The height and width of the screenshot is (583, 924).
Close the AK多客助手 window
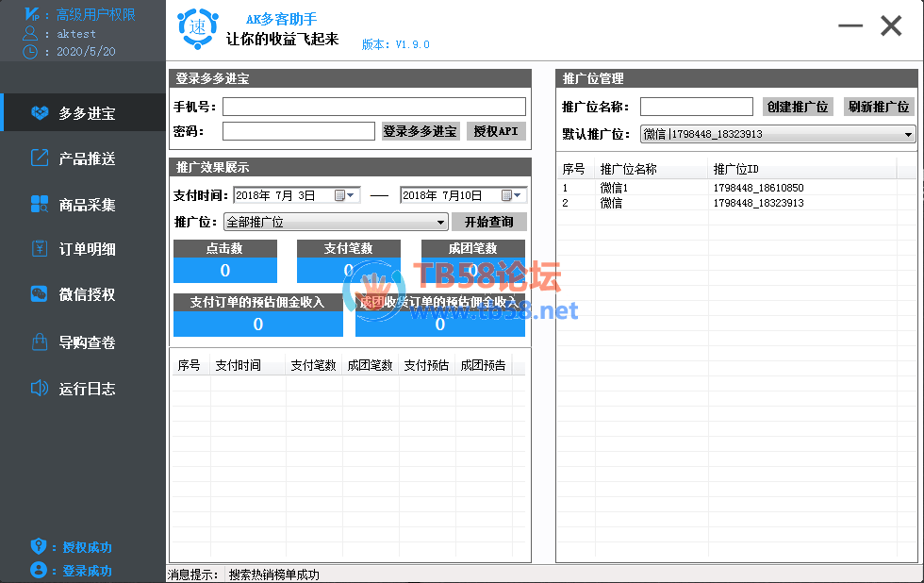pos(891,25)
